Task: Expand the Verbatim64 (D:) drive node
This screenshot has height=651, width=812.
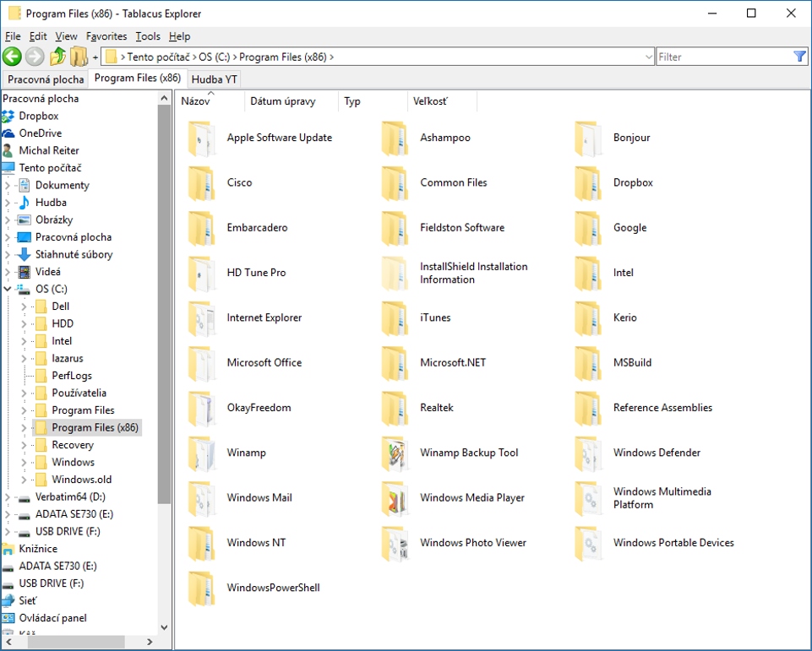Action: pos(8,497)
